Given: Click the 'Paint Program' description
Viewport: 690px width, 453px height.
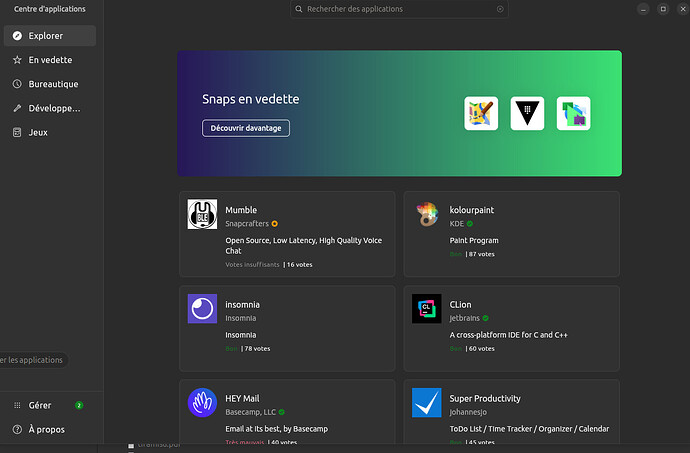Looking at the screenshot, I should click(x=474, y=240).
